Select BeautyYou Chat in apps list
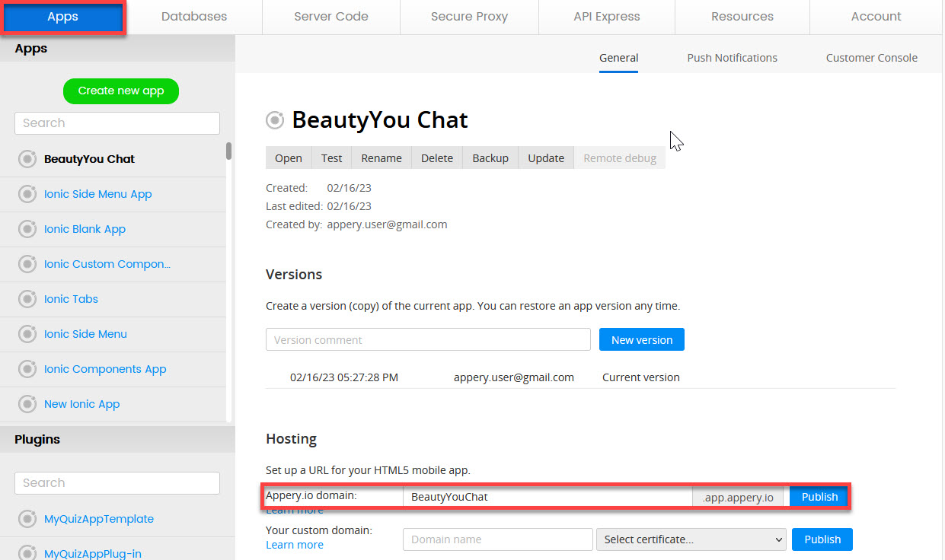Screen dimensions: 945x560 click(x=89, y=159)
